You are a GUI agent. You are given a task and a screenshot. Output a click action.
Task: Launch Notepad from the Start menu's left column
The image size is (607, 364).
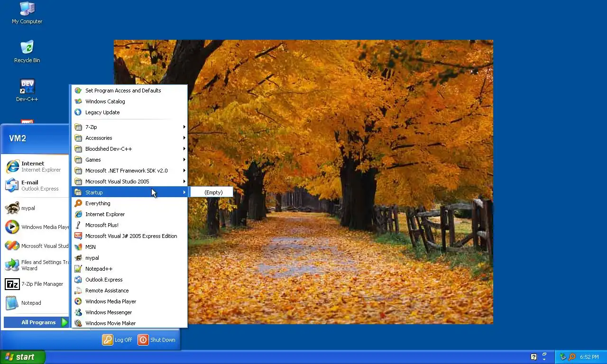coord(36,303)
